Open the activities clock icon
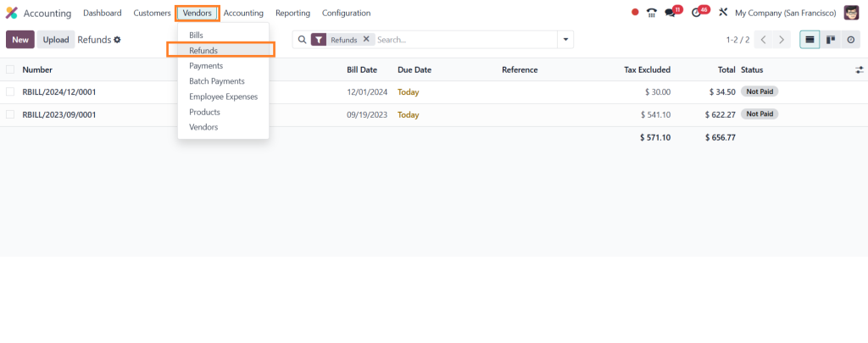Image resolution: width=868 pixels, height=343 pixels. point(697,13)
